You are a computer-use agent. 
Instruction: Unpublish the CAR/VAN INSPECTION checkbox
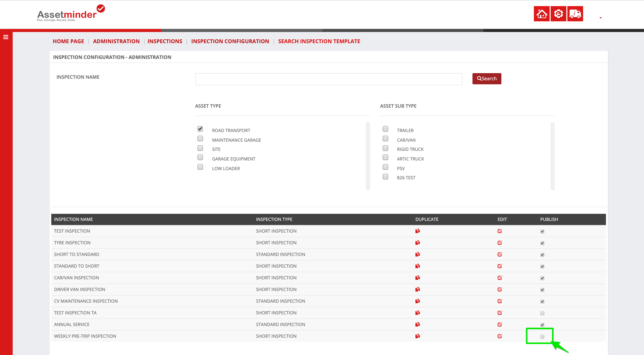(542, 278)
